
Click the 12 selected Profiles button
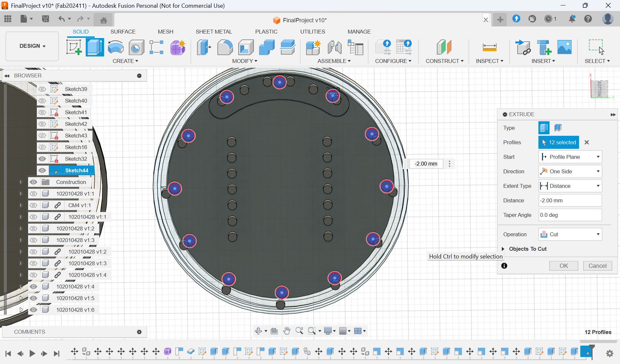click(x=559, y=142)
